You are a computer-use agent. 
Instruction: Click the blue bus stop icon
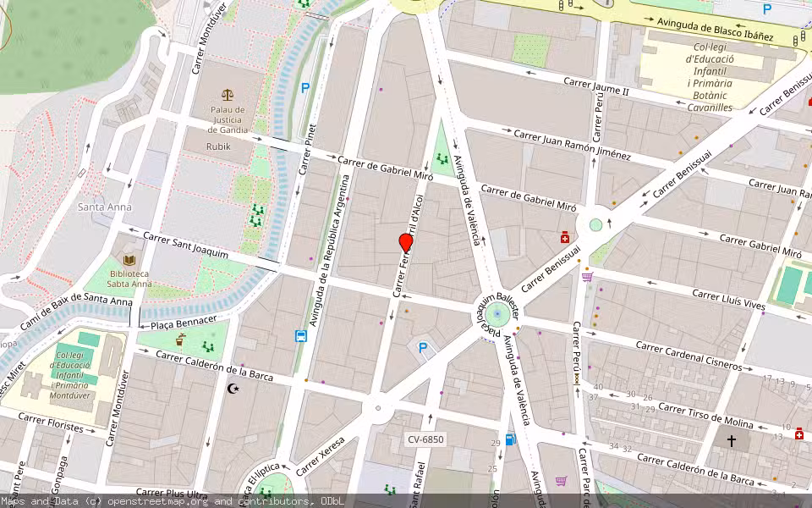[x=301, y=336]
